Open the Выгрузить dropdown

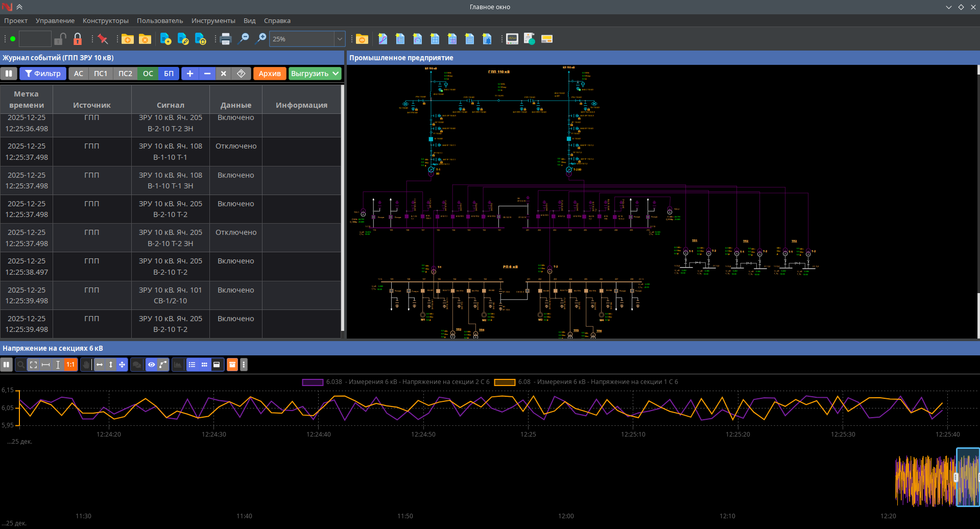(x=314, y=74)
